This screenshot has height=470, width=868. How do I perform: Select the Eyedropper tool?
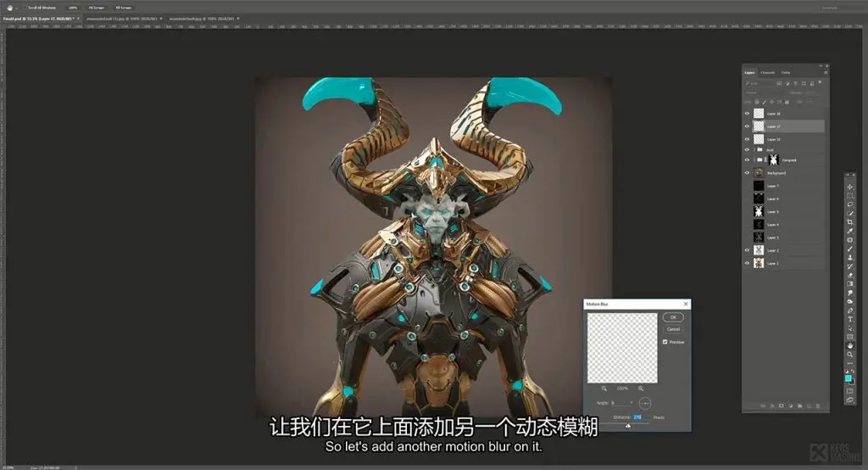pyautogui.click(x=849, y=231)
